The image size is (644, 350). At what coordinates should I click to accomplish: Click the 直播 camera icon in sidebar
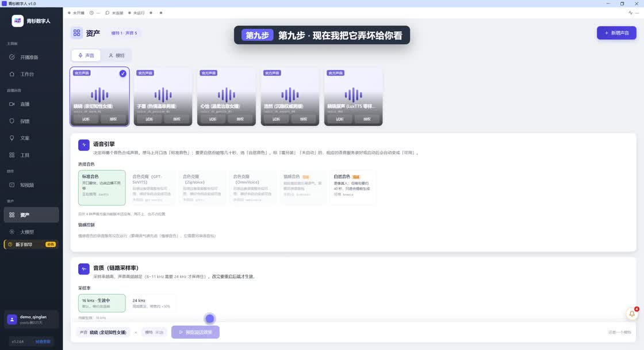pyautogui.click(x=12, y=104)
